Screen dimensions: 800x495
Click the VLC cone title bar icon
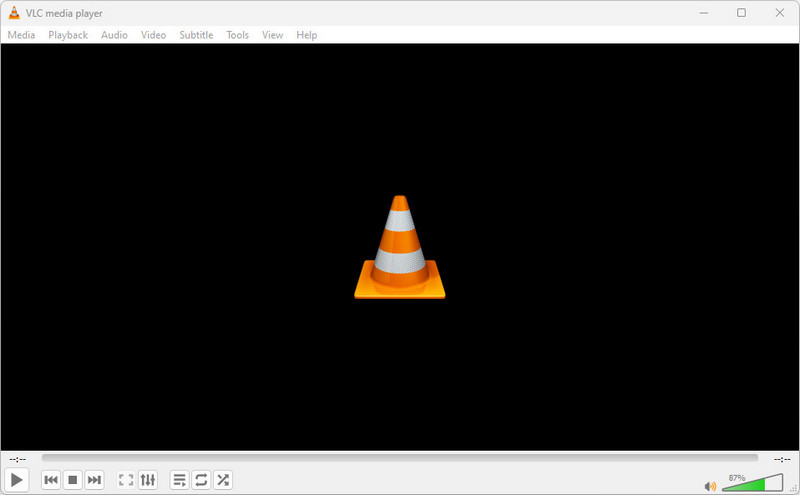coord(14,13)
